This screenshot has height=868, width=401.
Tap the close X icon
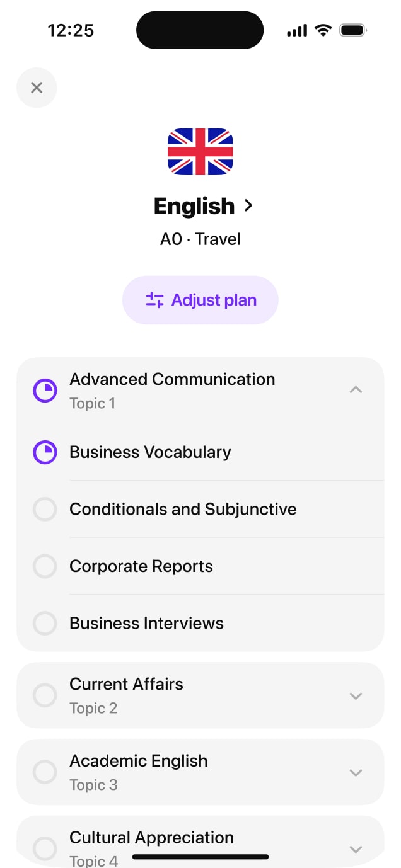37,88
